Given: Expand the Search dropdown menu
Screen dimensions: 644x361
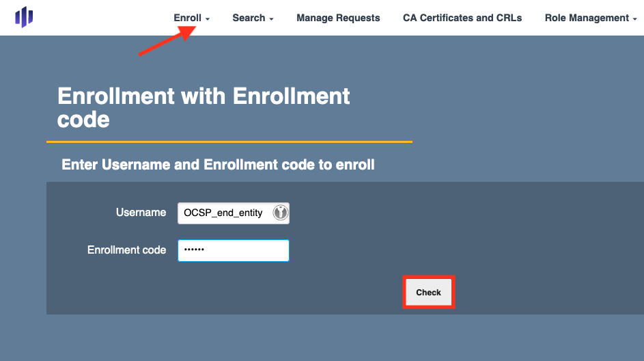Looking at the screenshot, I should (249, 18).
